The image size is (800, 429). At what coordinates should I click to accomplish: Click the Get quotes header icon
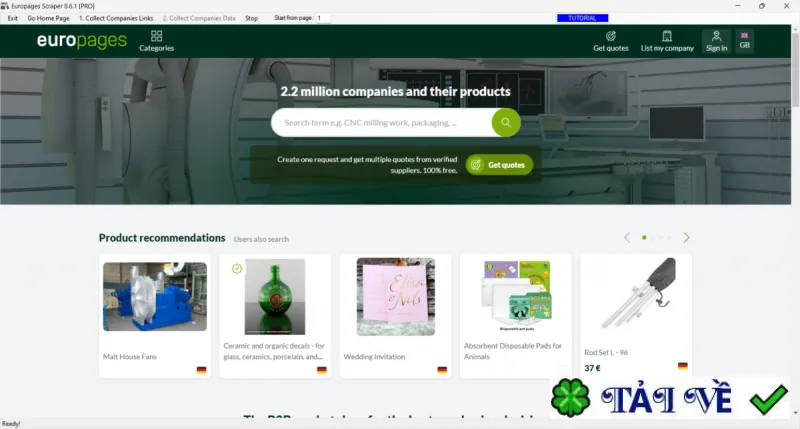611,36
